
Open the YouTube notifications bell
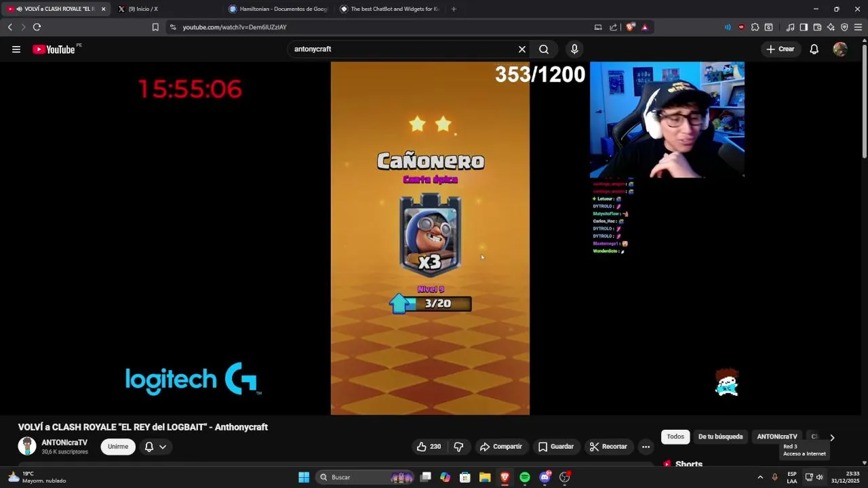[x=814, y=49]
